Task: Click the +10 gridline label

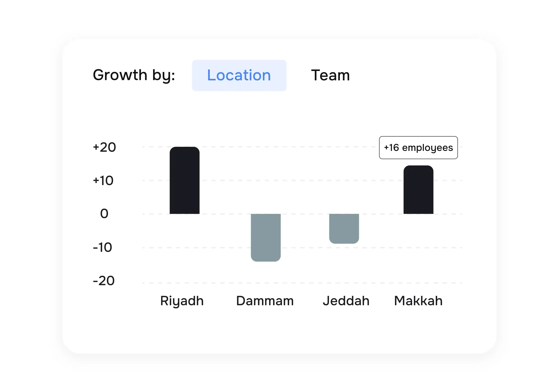Action: point(104,180)
